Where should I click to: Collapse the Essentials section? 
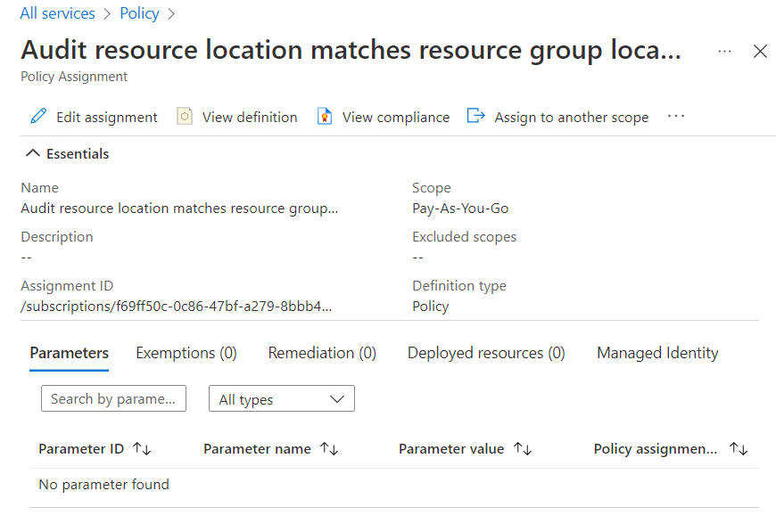[x=33, y=154]
